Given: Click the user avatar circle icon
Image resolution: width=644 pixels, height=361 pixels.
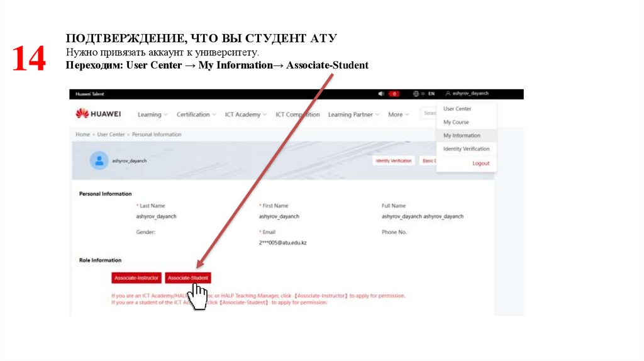Looking at the screenshot, I should point(99,160).
